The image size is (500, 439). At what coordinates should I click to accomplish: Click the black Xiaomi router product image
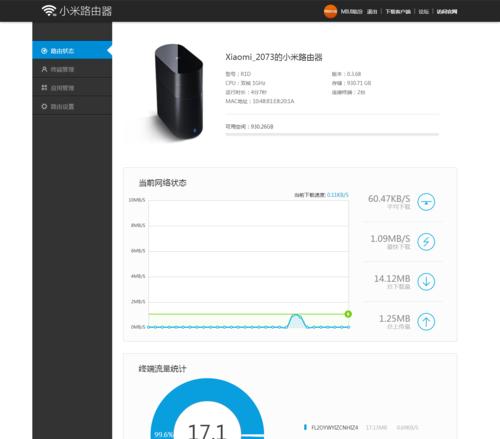click(178, 92)
